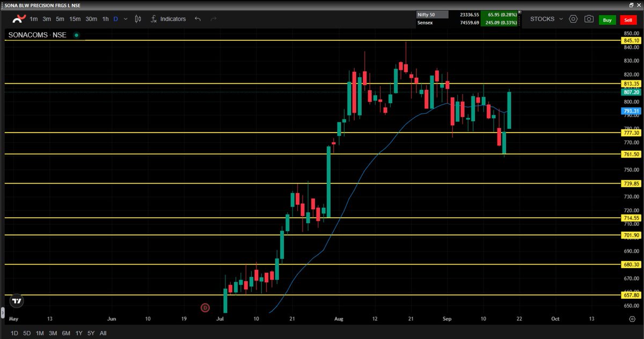Open the Indicators menu
644x339 pixels.
pyautogui.click(x=173, y=19)
